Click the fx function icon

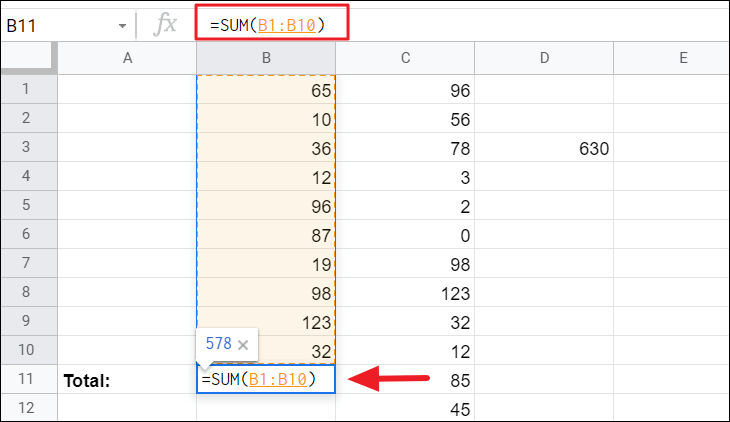(164, 25)
